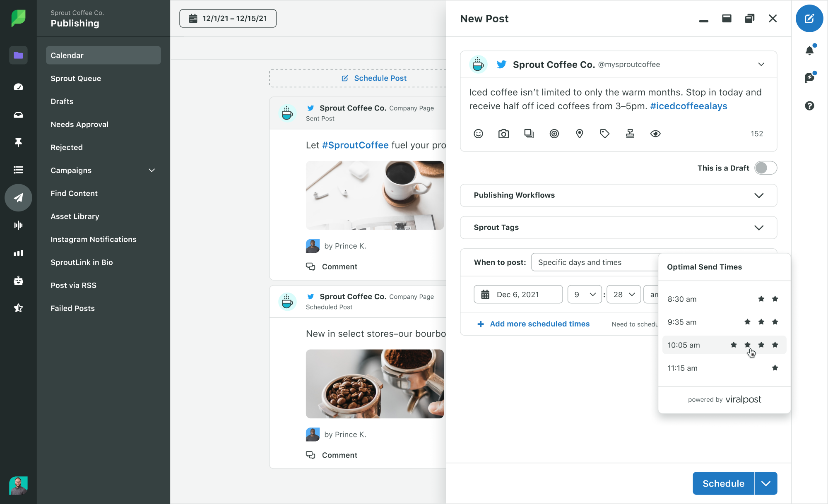Viewport: 828px width, 504px height.
Task: Click the media library icon in composer
Action: 529,134
